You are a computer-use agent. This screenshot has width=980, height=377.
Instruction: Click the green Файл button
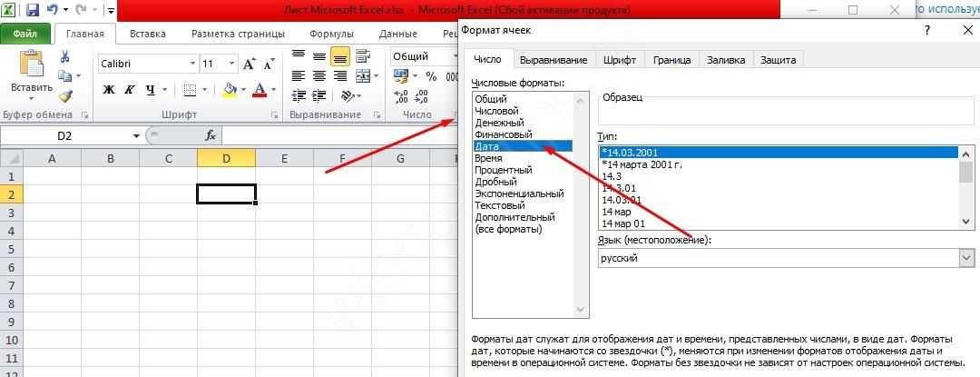tap(24, 34)
